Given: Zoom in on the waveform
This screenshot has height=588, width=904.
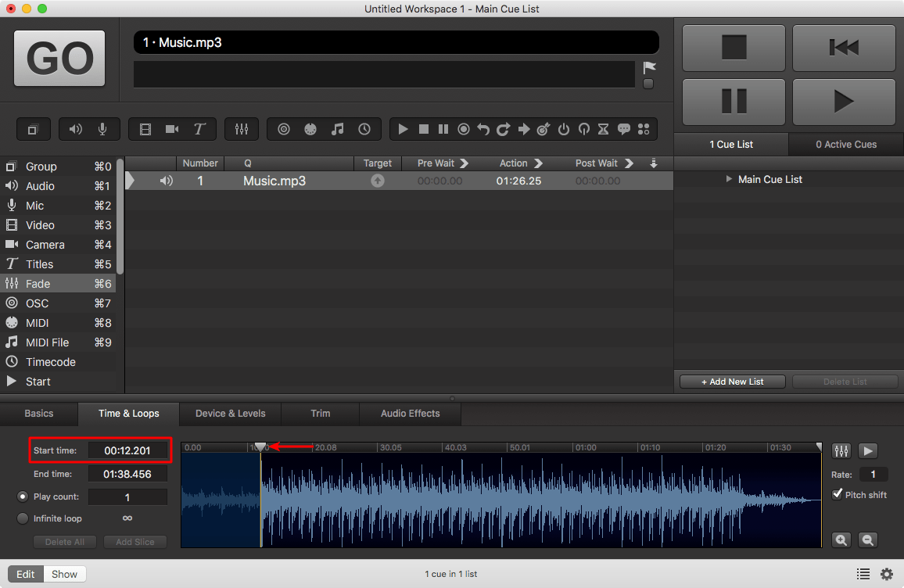Looking at the screenshot, I should tap(841, 540).
